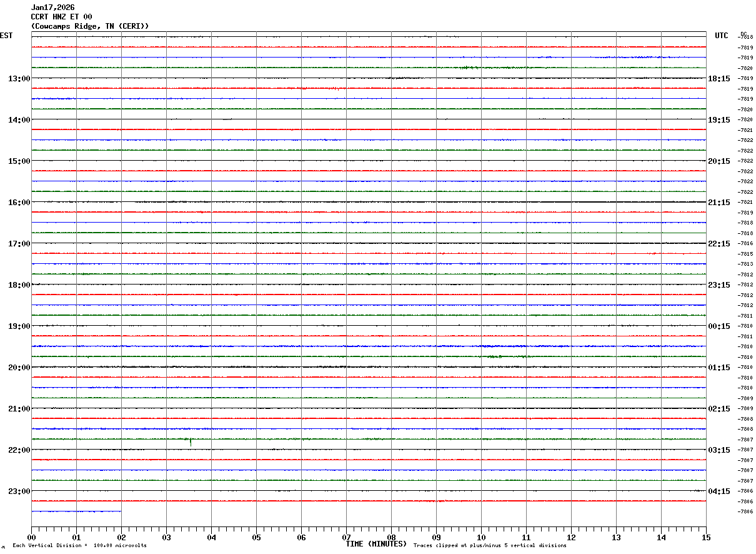
Task: Pick minute 14 on the time axis
Action: [x=661, y=537]
